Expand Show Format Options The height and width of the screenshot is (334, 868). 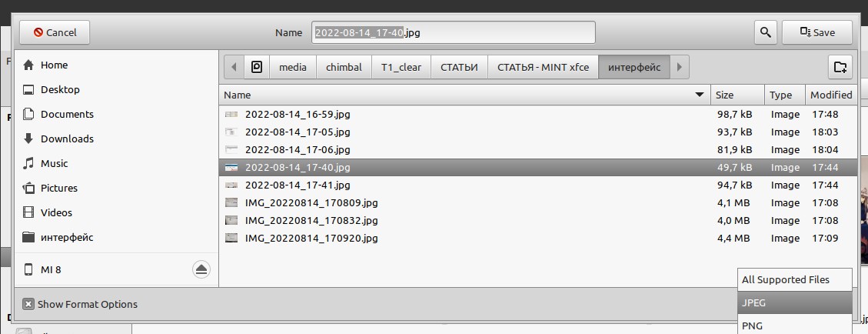[81, 304]
